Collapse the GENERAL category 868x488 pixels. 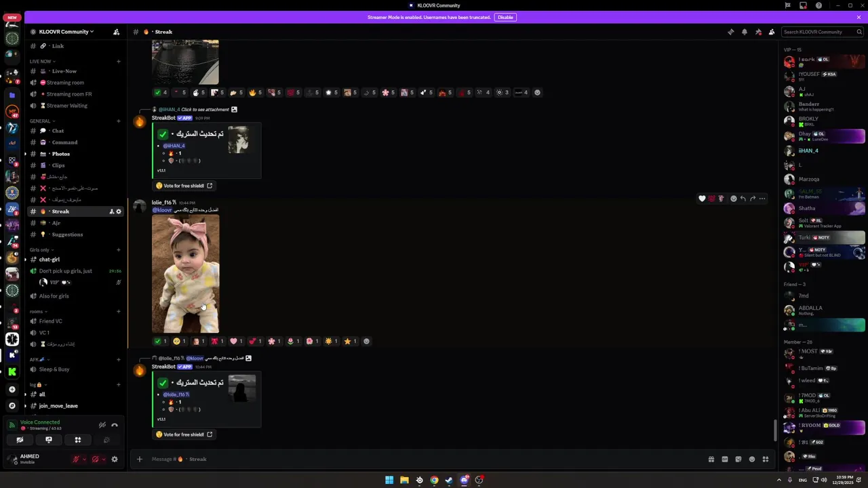[41, 121]
